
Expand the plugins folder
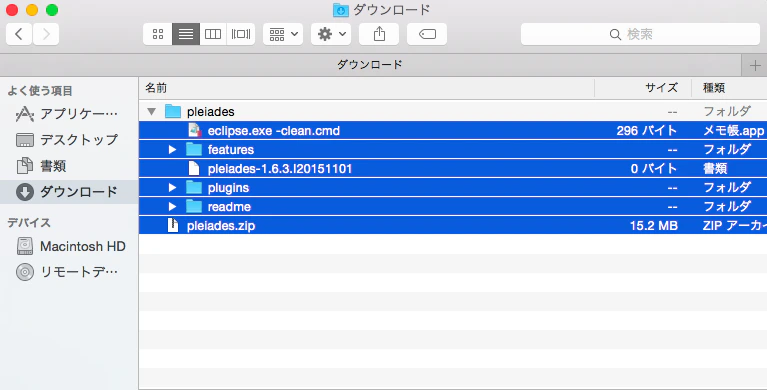(x=172, y=188)
